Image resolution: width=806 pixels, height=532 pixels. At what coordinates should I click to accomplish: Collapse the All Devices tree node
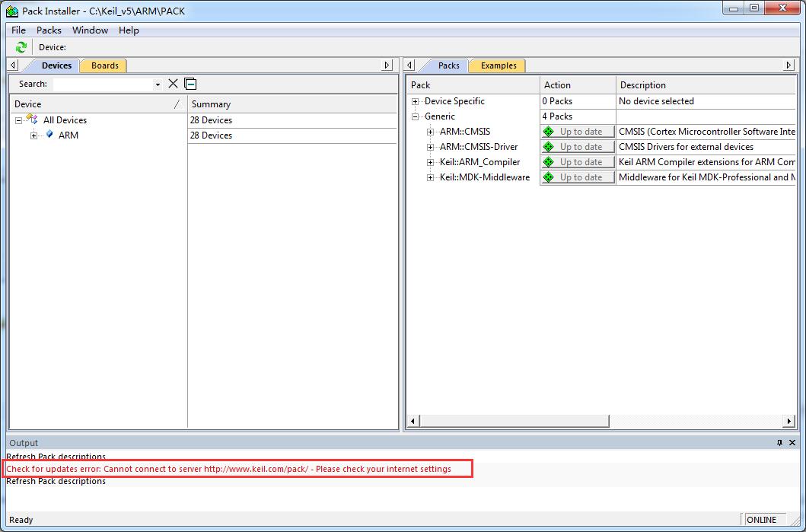[18, 121]
